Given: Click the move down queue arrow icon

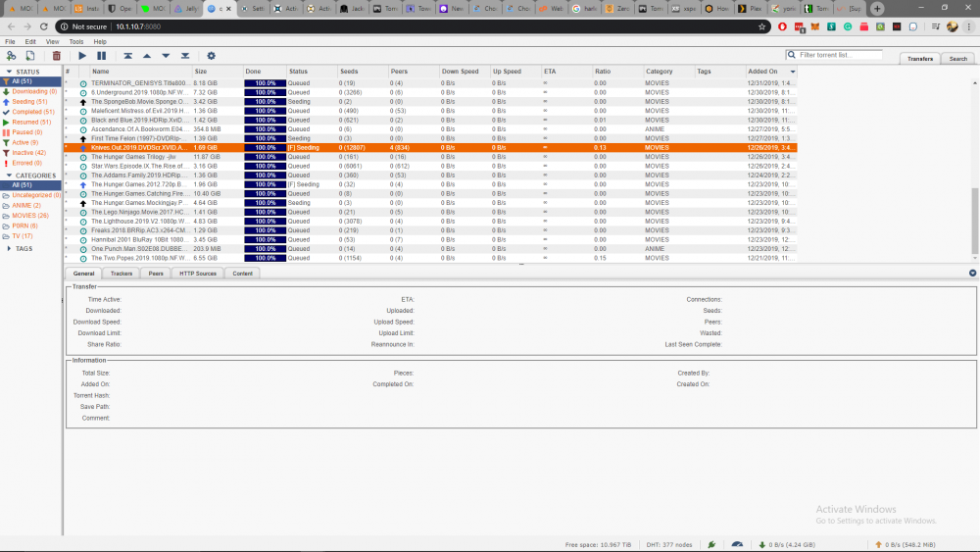Looking at the screenshot, I should 166,56.
